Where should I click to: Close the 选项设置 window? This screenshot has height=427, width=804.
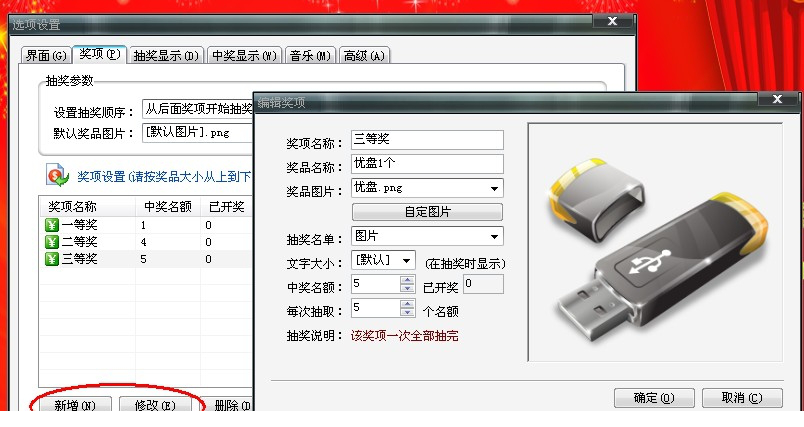coord(612,22)
